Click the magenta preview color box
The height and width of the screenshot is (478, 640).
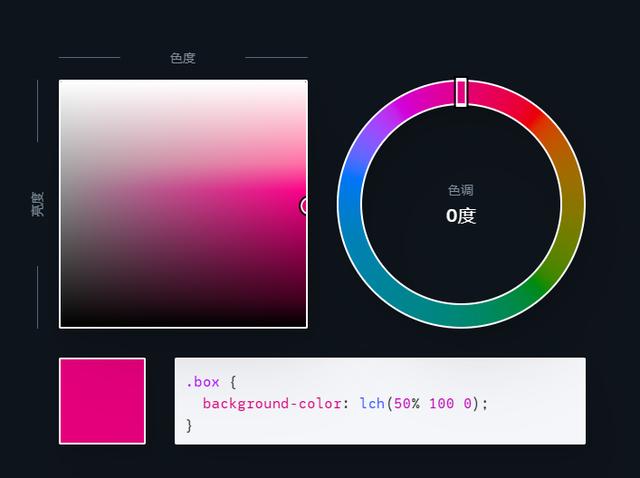[102, 401]
